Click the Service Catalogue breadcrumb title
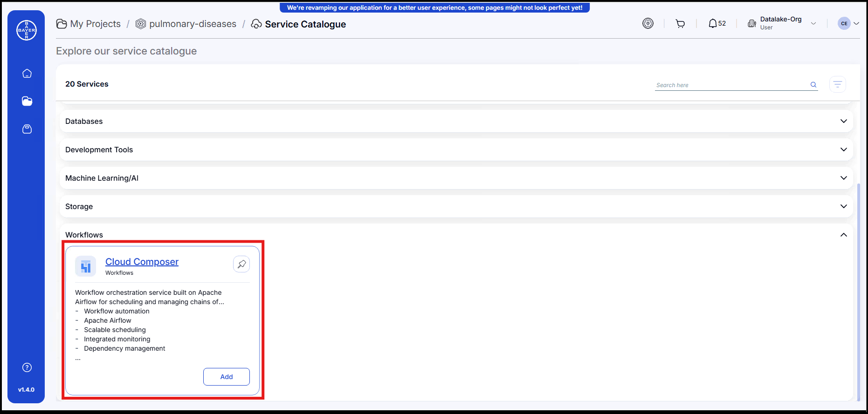Screen dimensions: 868x414 (305, 24)
